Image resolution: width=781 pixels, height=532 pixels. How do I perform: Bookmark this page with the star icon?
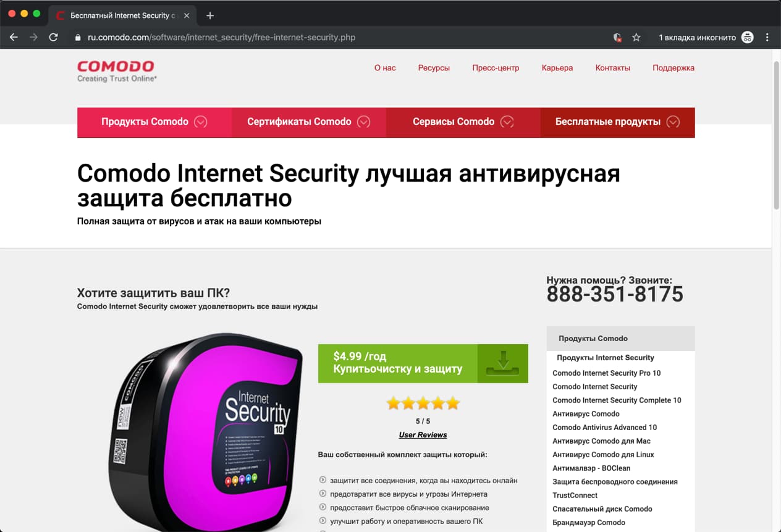[636, 37]
